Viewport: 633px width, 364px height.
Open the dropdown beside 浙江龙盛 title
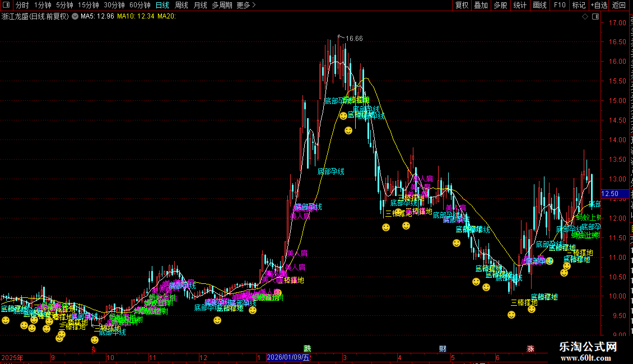coord(75,16)
